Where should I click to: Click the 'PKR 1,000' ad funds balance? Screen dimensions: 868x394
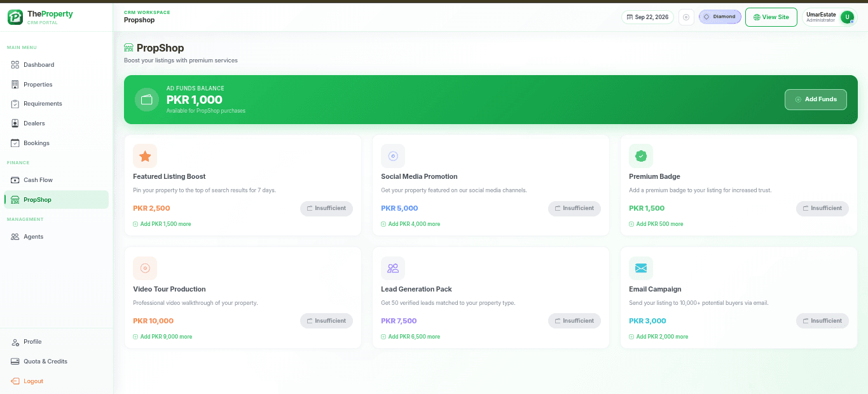195,100
